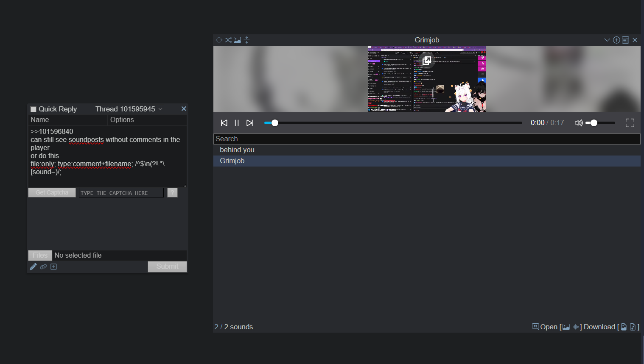Viewport: 644px width, 364px height.
Task: Click the captcha help question mark button
Action: pos(172,193)
